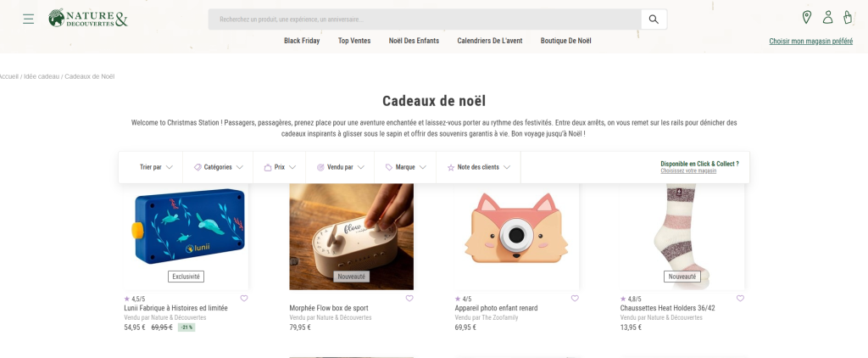Favorite the Appareil photo enfant renard
The height and width of the screenshot is (358, 868).
[x=575, y=298]
